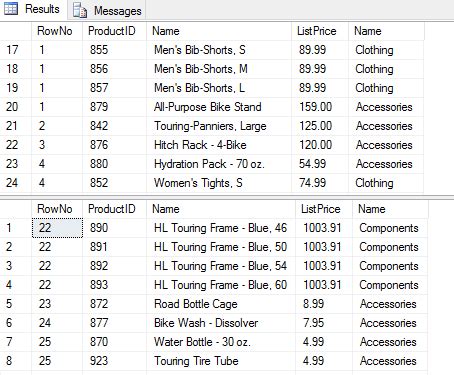Click cell "Women's Tights, S"
Image resolution: width=454 pixels, height=375 pixels.
coord(219,183)
